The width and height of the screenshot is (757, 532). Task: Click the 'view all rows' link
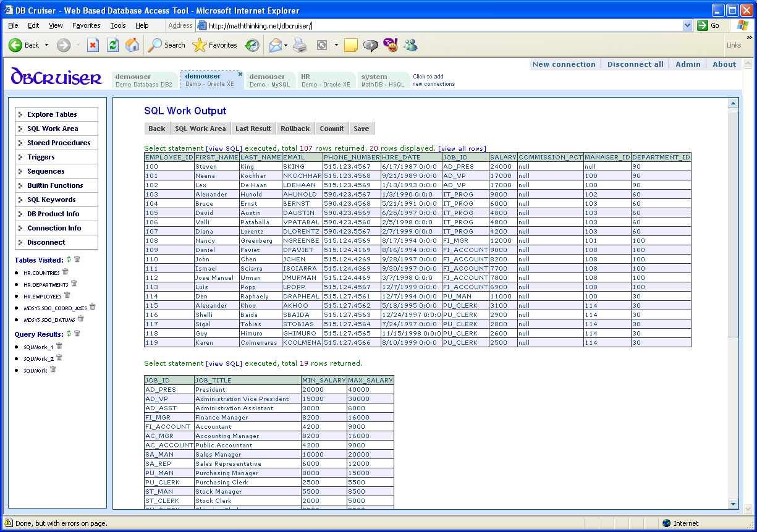pos(462,148)
